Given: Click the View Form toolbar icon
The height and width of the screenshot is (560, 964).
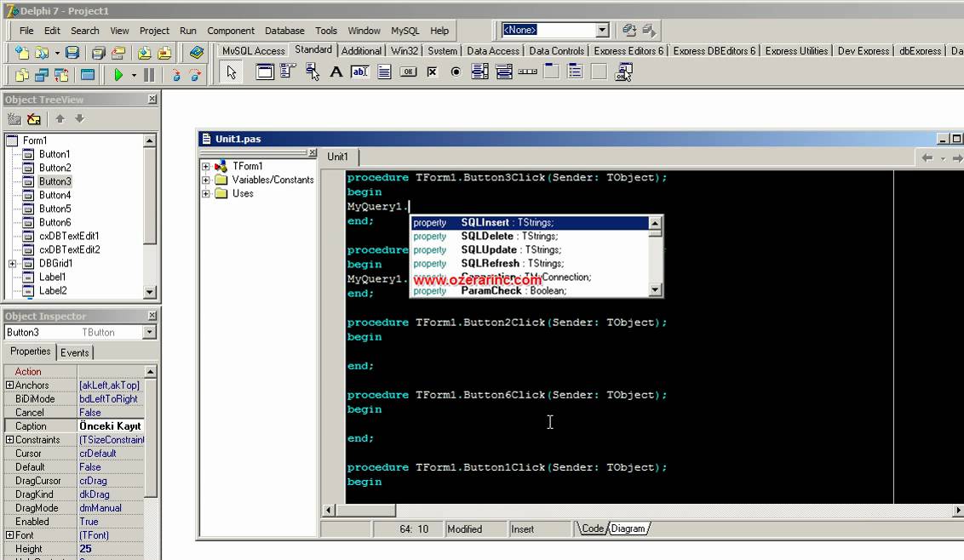Looking at the screenshot, I should [x=41, y=75].
